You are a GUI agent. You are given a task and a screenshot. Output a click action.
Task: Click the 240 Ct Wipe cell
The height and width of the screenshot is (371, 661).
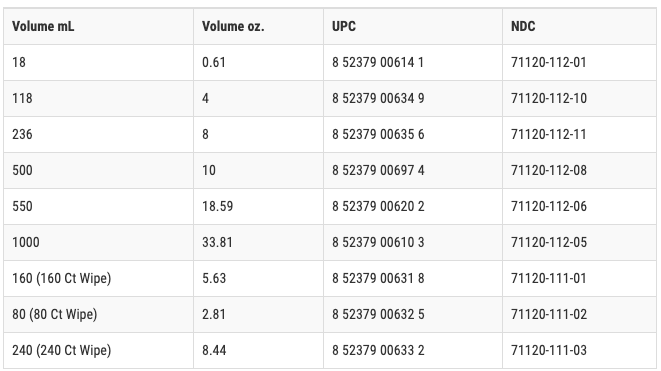click(x=99, y=350)
